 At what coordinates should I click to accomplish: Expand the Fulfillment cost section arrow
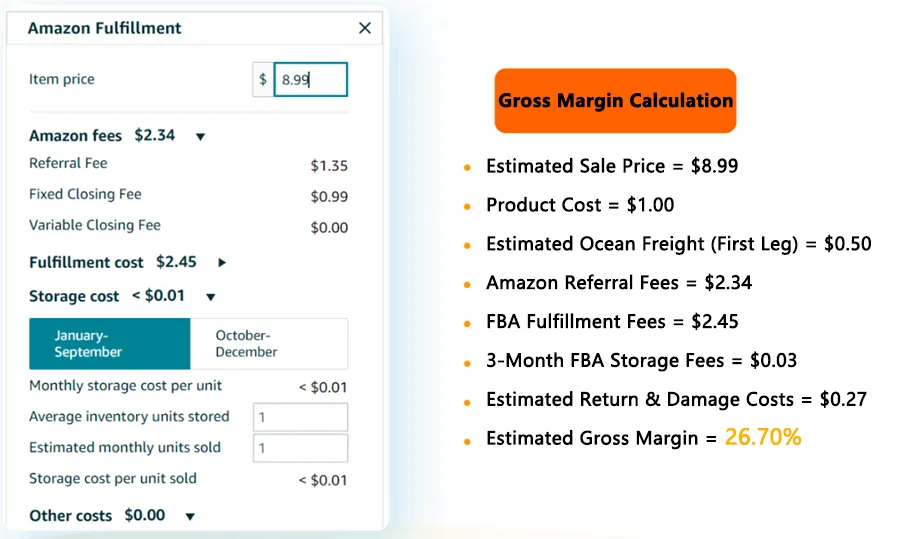[x=222, y=262]
